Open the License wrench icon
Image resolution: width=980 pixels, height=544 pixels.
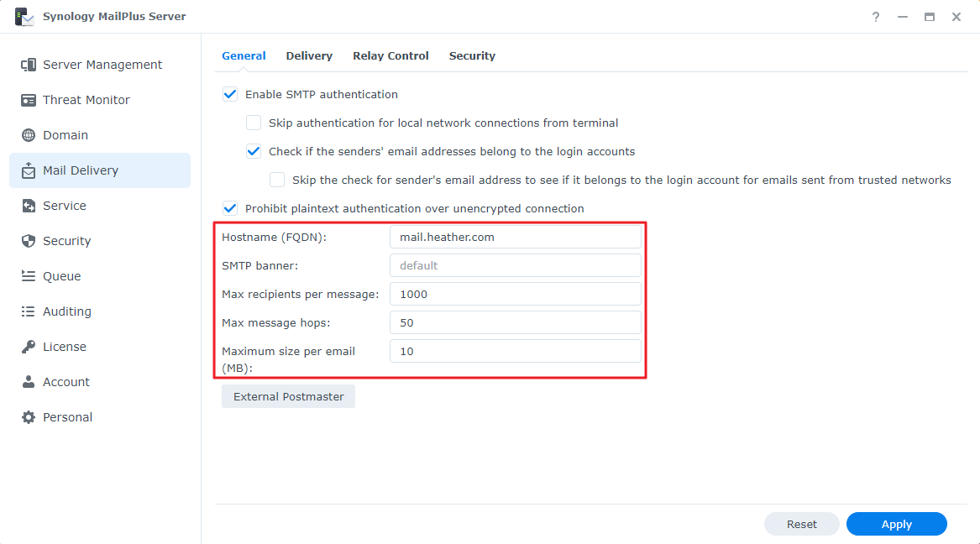[x=29, y=346]
